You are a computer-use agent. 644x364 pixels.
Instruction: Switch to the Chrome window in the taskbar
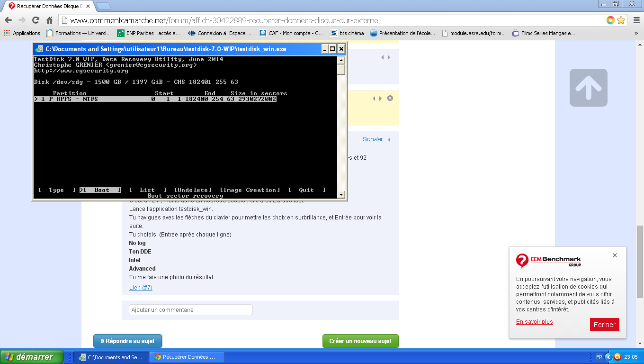pos(187,357)
